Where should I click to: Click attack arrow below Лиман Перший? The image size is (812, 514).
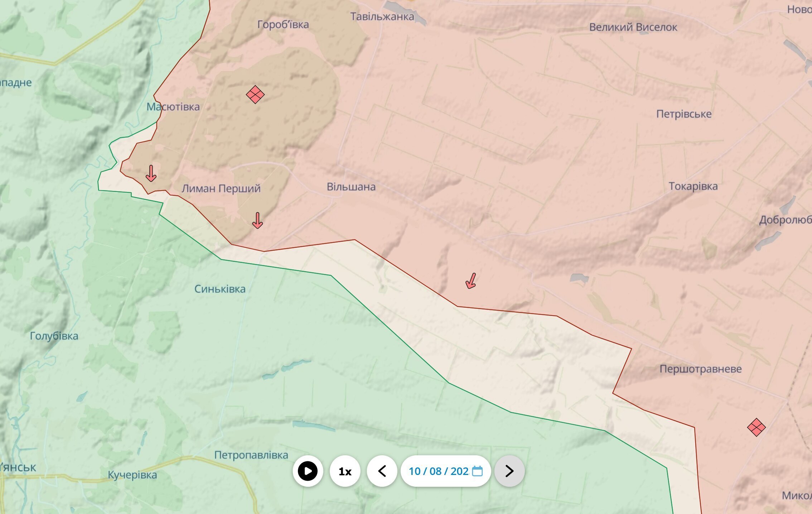tap(257, 220)
